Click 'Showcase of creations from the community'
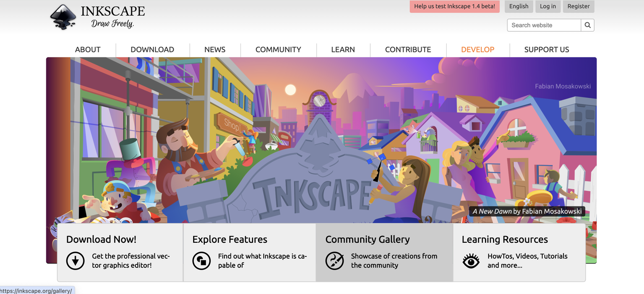 (394, 260)
